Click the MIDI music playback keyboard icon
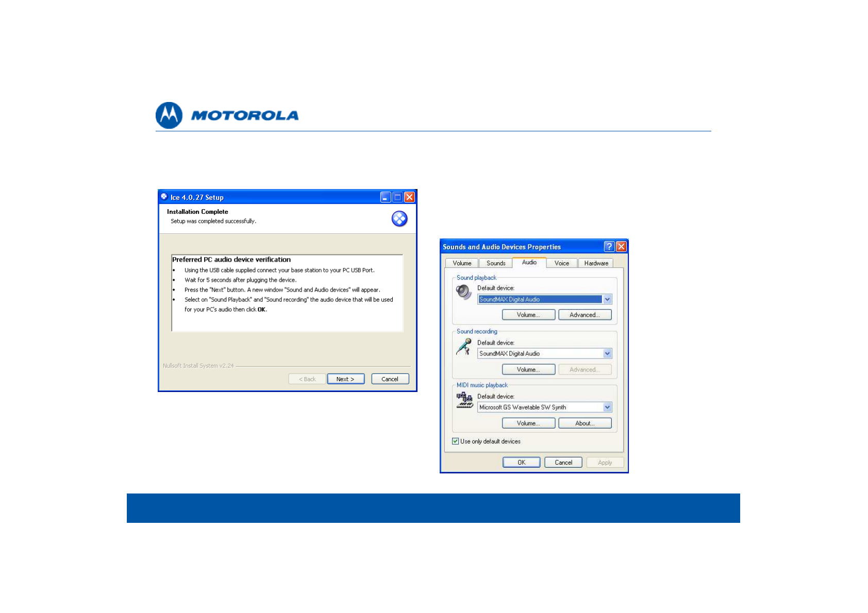The height and width of the screenshot is (613, 868). (x=464, y=400)
